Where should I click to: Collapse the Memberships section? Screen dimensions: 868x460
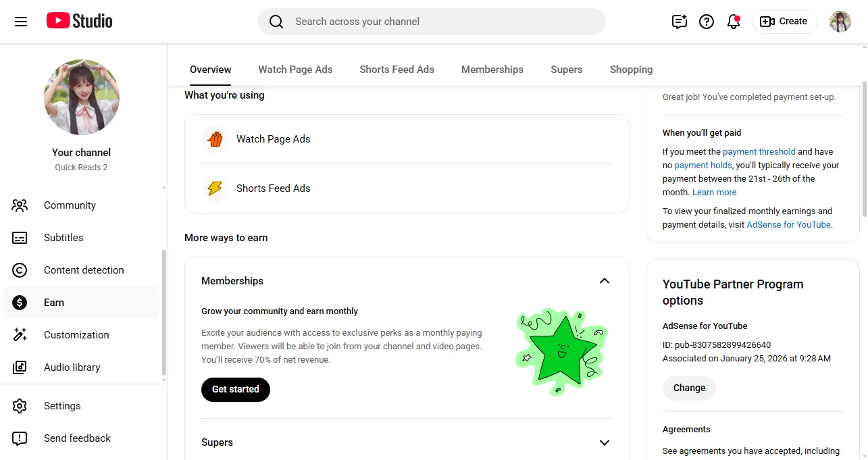tap(605, 281)
